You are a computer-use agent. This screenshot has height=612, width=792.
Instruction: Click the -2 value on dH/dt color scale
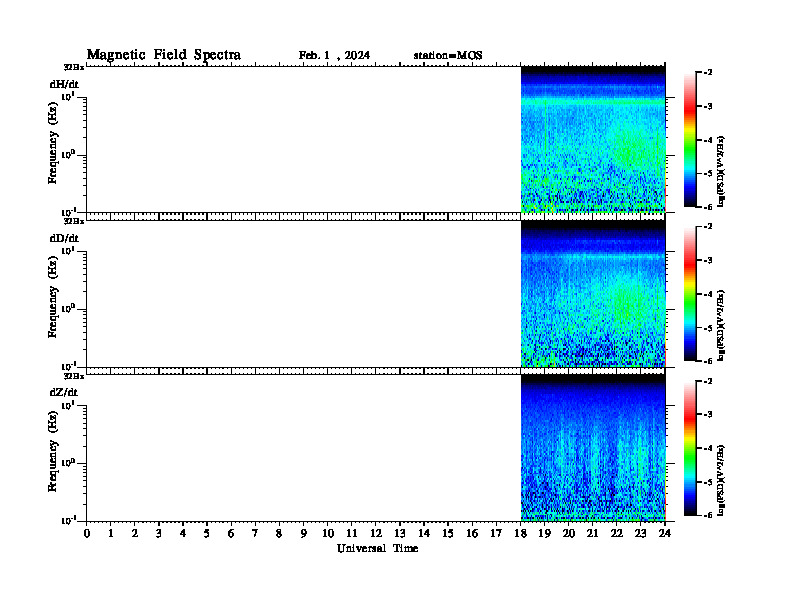click(708, 73)
